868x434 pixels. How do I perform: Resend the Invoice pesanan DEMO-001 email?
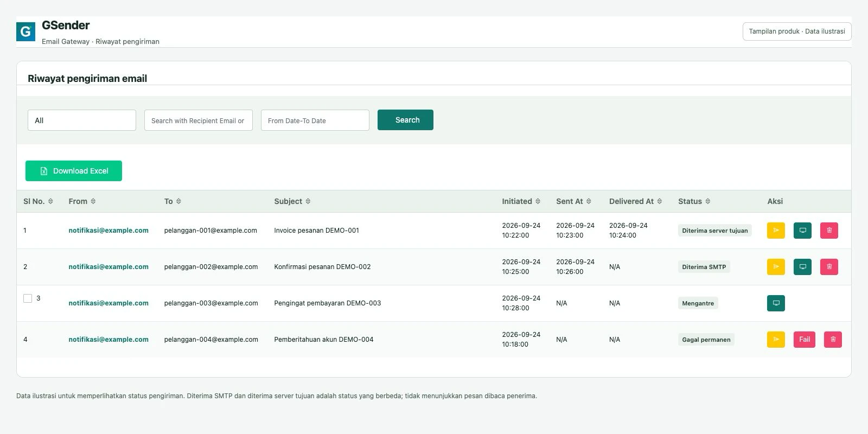point(776,231)
